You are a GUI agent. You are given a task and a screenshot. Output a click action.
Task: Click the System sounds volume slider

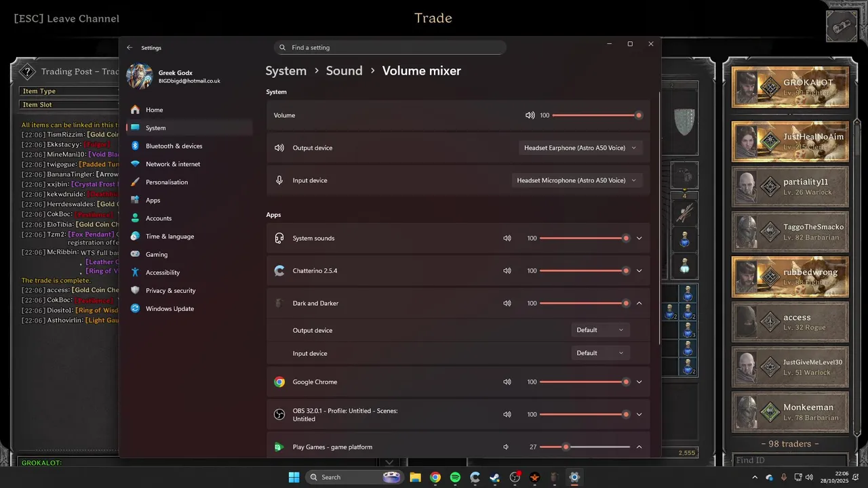585,239
